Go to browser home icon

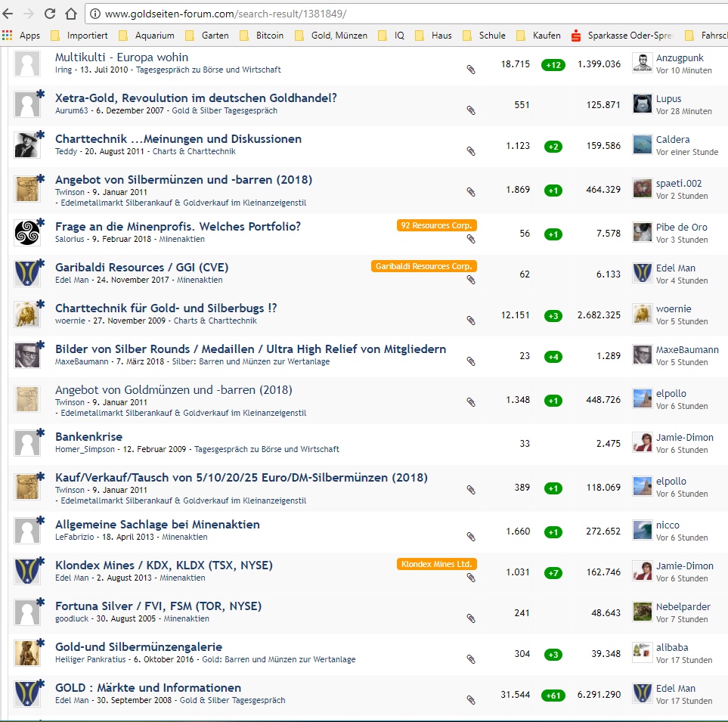tap(70, 14)
